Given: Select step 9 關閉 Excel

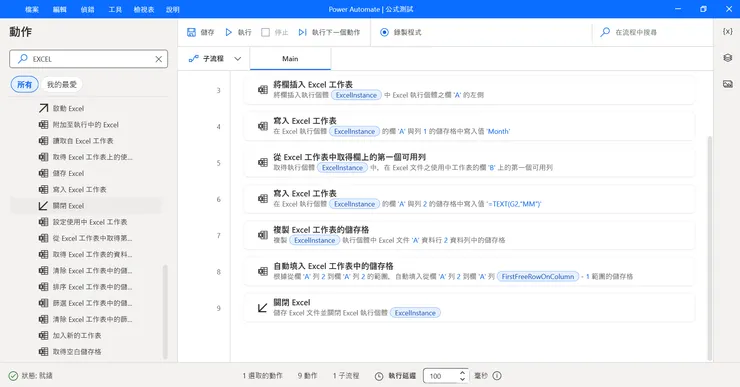Looking at the screenshot, I should click(x=469, y=308).
